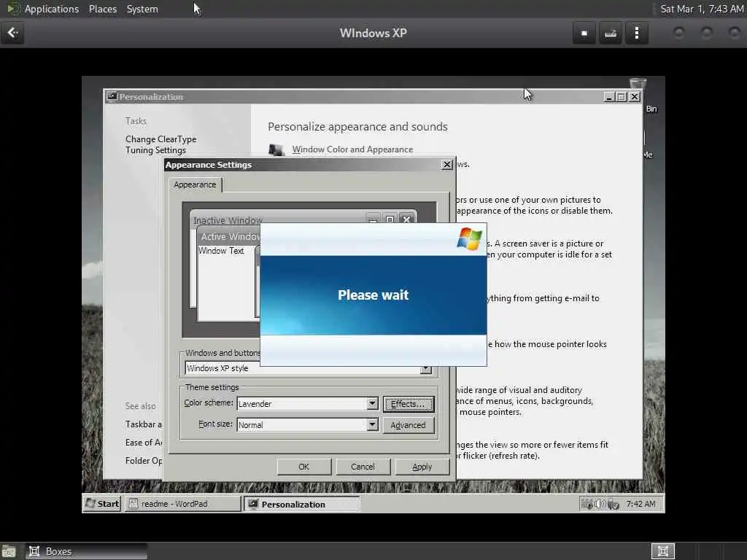Minimize the Personalization window

pos(609,97)
